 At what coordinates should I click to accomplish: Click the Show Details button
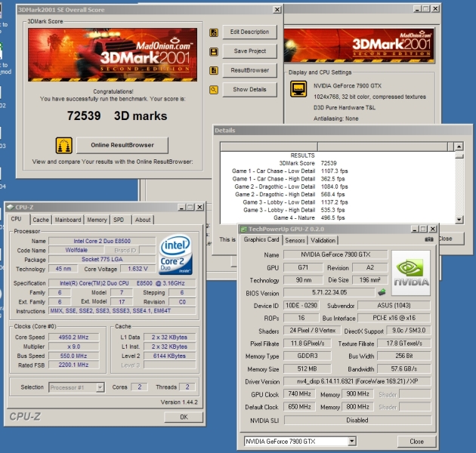pyautogui.click(x=249, y=90)
